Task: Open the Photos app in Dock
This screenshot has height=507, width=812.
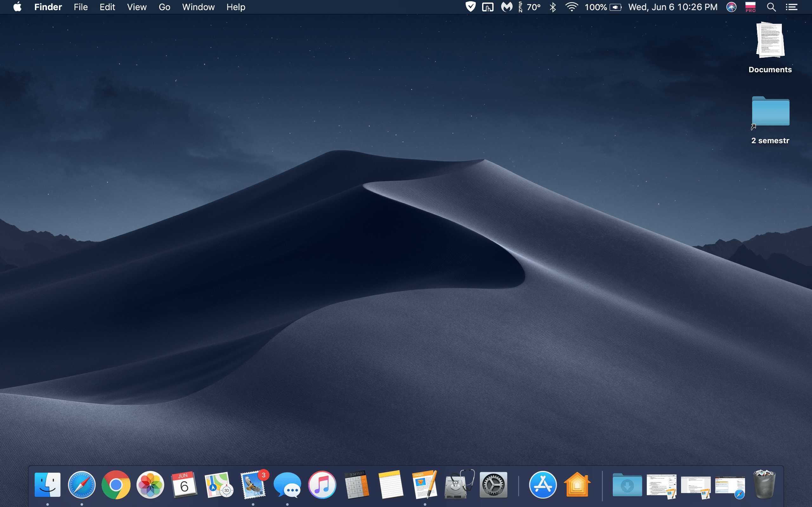Action: tap(150, 485)
